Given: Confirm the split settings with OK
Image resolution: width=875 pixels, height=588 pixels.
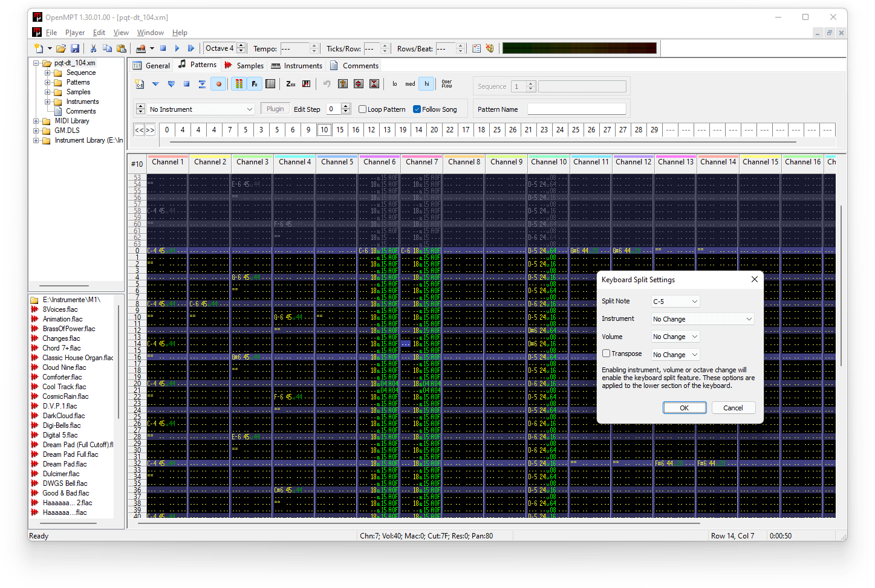Looking at the screenshot, I should pyautogui.click(x=685, y=408).
